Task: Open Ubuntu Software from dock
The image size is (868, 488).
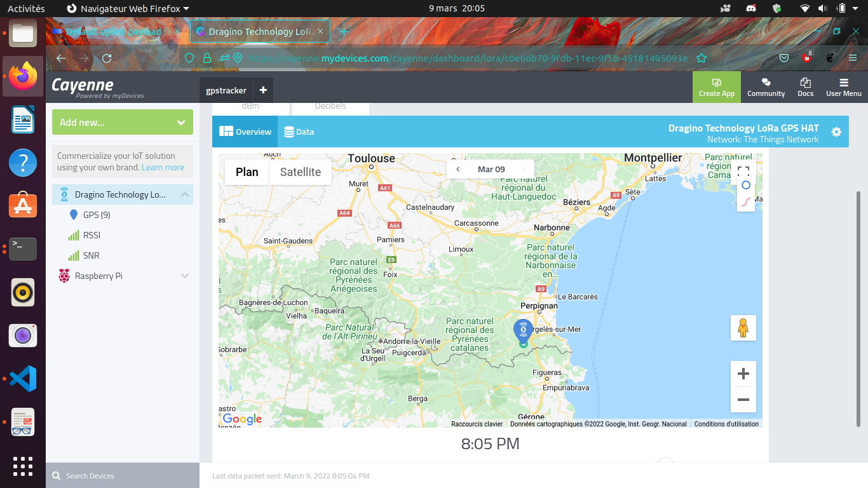Action: pos(23,206)
